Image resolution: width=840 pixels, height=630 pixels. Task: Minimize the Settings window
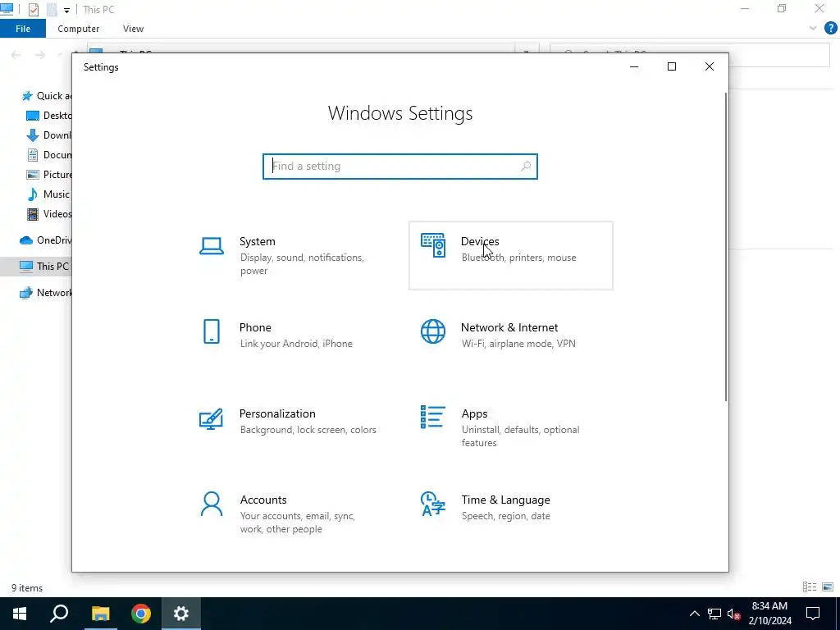point(634,66)
